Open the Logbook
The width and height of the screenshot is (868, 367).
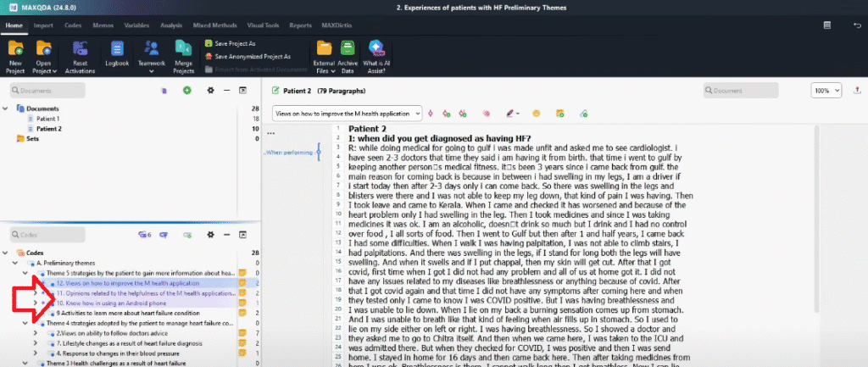click(x=117, y=54)
